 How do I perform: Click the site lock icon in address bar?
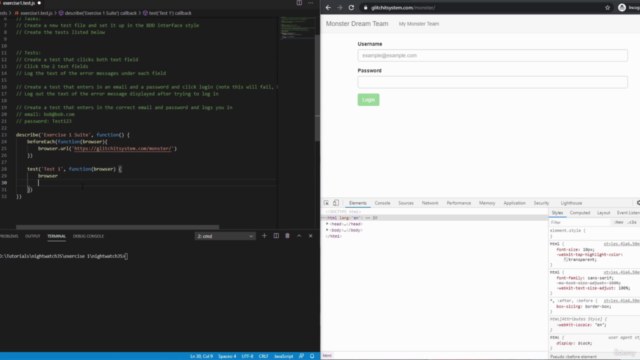pyautogui.click(x=365, y=8)
